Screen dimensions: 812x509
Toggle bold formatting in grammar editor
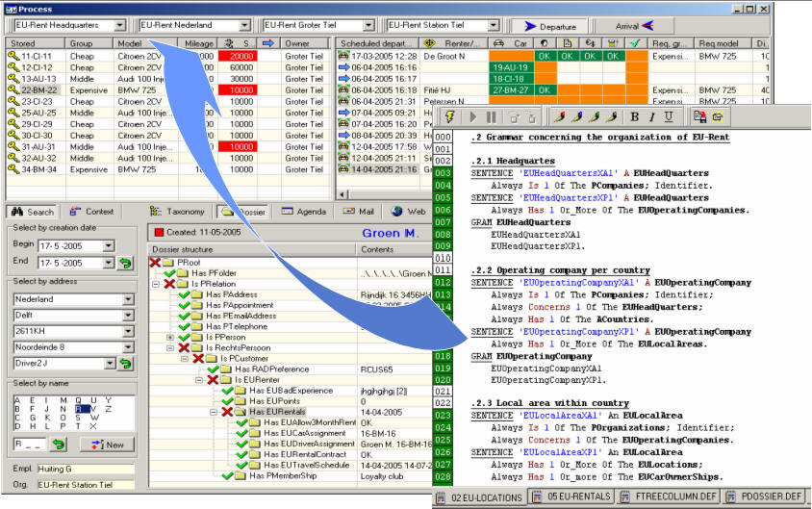click(634, 116)
